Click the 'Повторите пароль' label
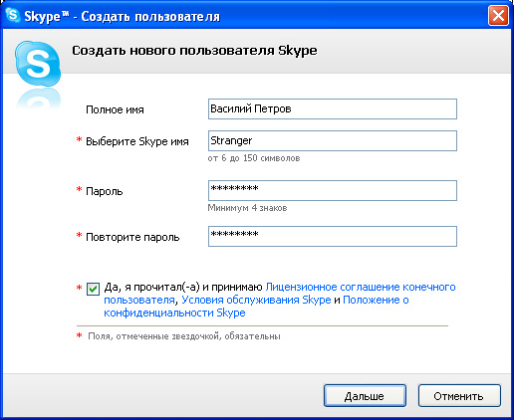The width and height of the screenshot is (514, 420). 132,237
